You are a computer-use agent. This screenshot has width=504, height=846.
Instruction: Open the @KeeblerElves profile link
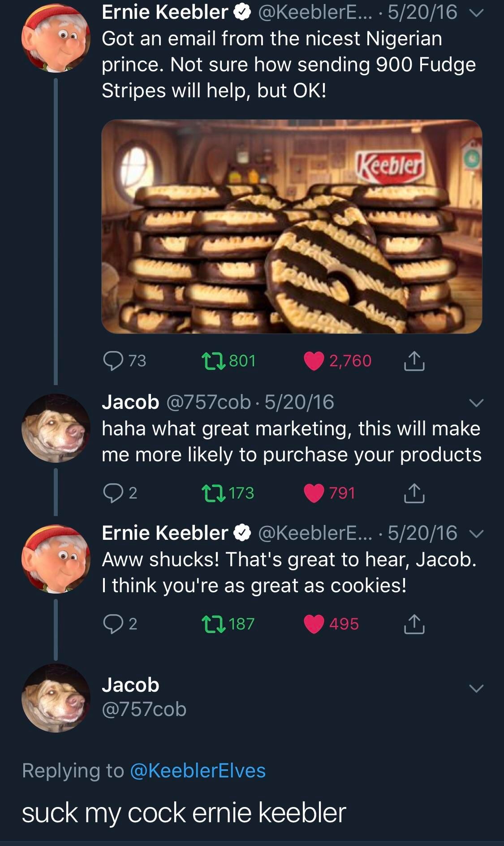pyautogui.click(x=198, y=771)
